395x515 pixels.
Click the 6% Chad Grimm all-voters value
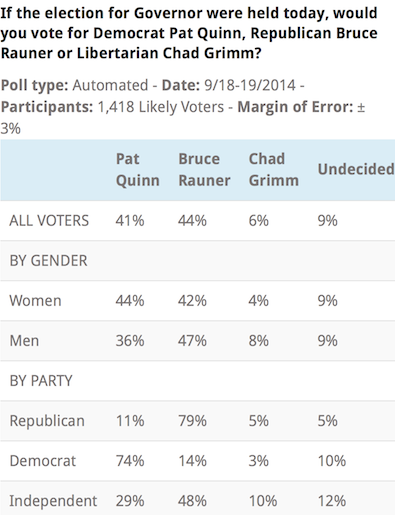[259, 221]
